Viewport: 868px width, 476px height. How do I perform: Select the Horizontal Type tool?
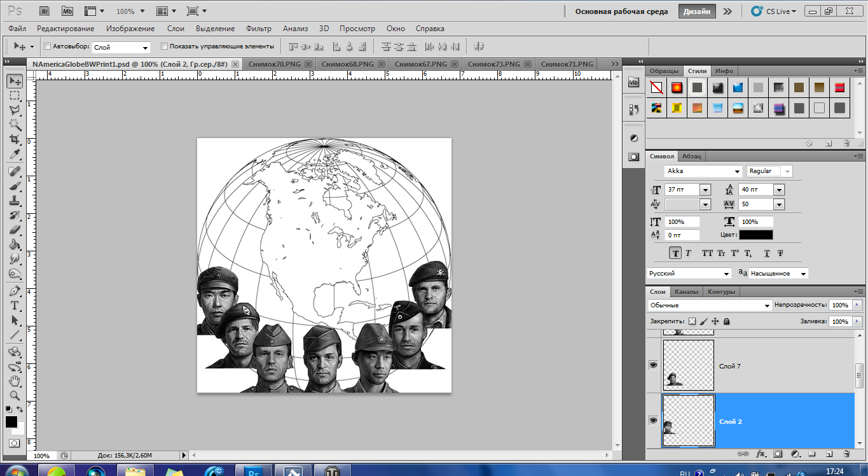point(15,305)
